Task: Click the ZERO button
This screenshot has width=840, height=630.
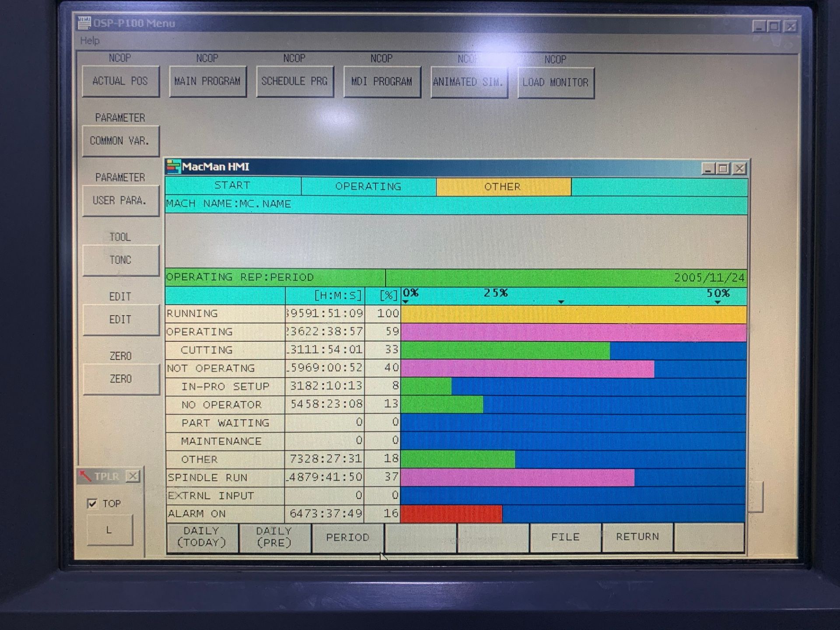Action: (121, 379)
